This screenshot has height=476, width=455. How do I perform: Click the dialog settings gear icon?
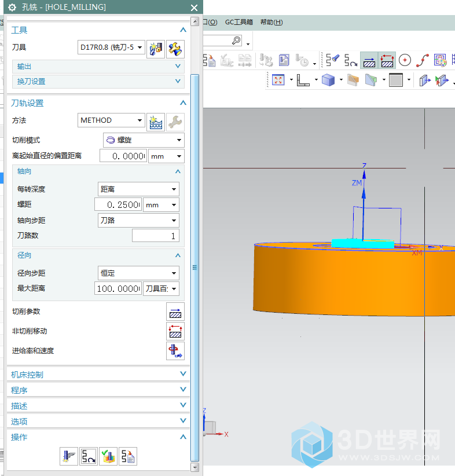(x=12, y=8)
